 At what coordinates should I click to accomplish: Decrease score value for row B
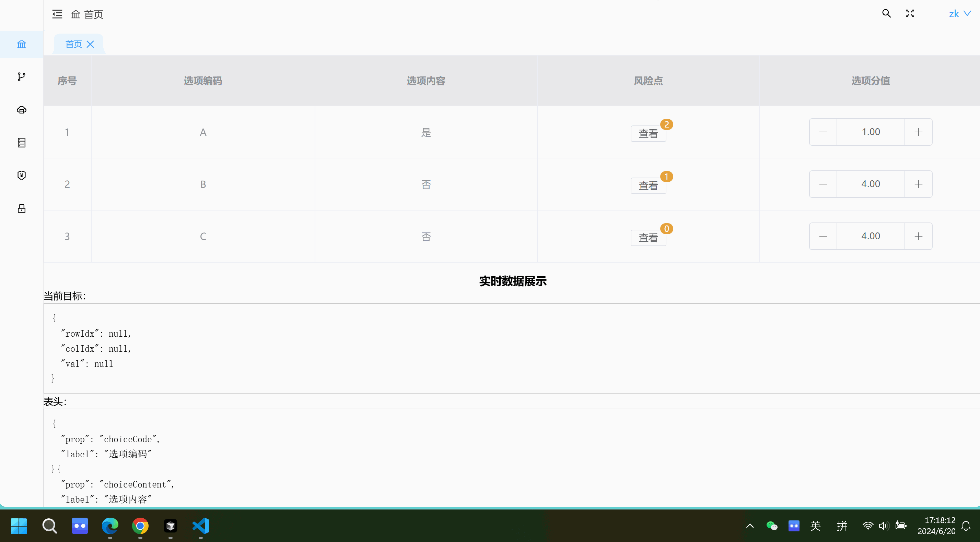tap(823, 184)
